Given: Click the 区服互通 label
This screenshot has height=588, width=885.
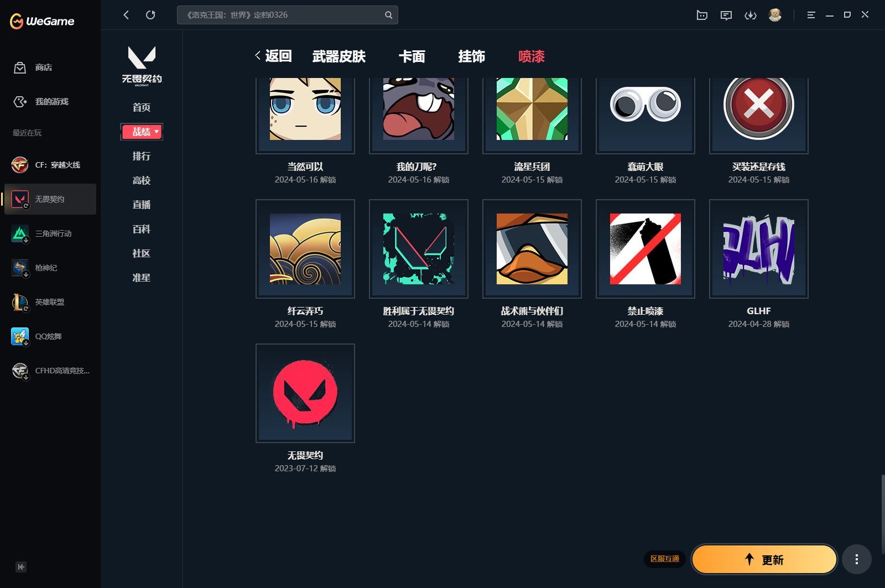Looking at the screenshot, I should click(x=665, y=559).
